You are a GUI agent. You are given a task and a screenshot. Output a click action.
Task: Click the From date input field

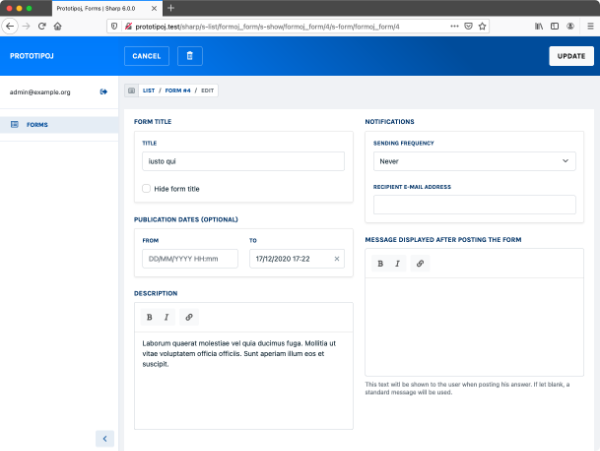click(190, 259)
